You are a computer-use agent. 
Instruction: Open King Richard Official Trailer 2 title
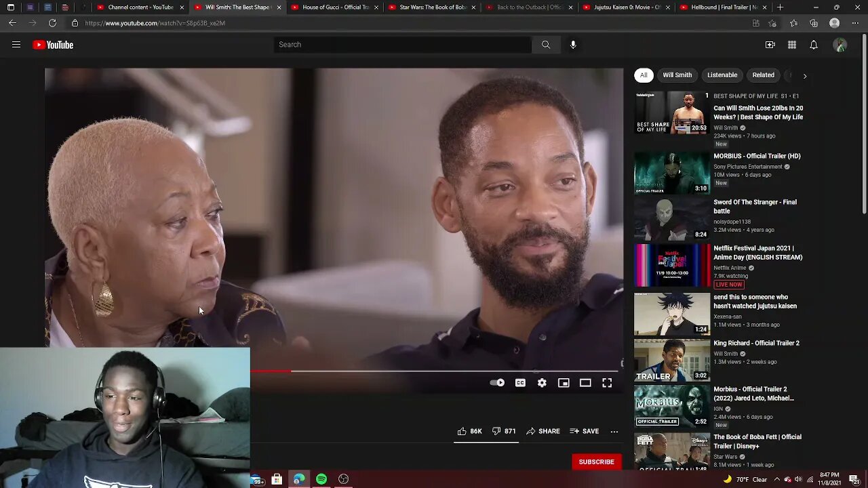[x=756, y=343]
